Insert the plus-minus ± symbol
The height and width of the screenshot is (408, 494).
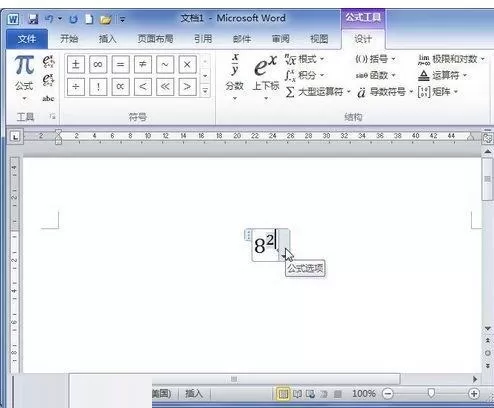76,64
